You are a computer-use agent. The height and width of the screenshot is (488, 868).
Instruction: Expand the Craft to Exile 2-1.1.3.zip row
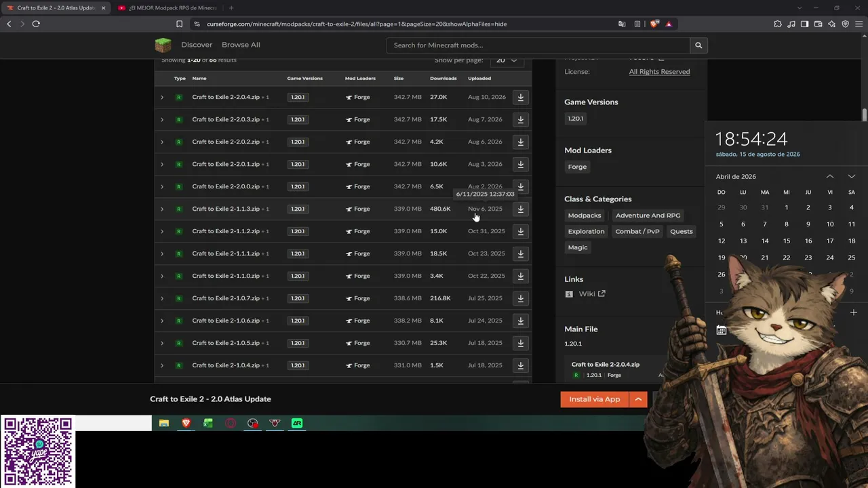coord(162,209)
